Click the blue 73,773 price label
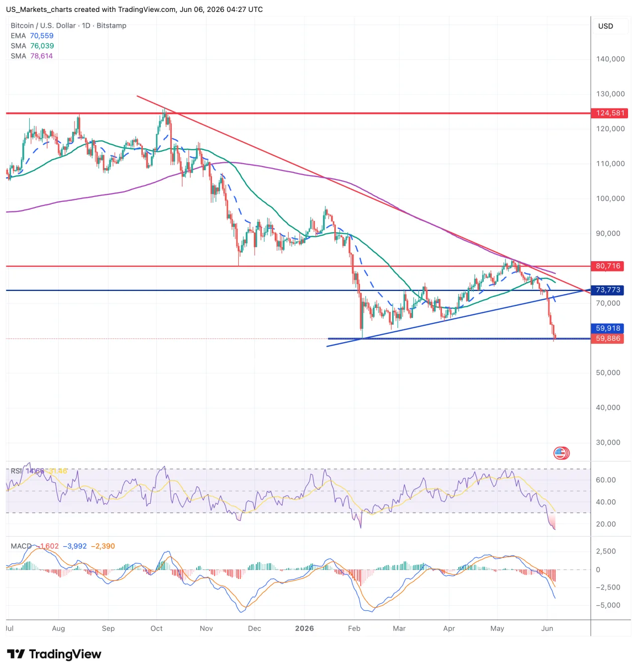Image resolution: width=637 pixels, height=672 pixels. click(608, 290)
